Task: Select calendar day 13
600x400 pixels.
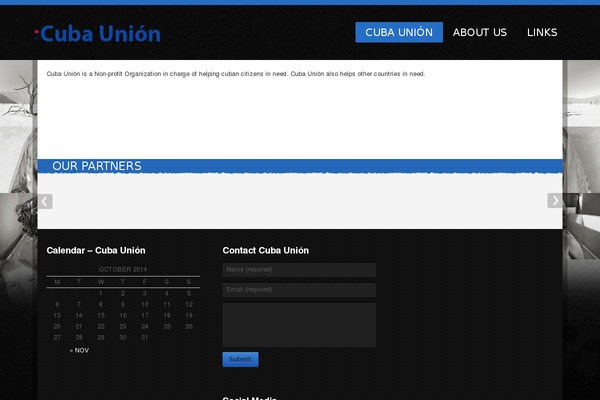Action: 57,315
